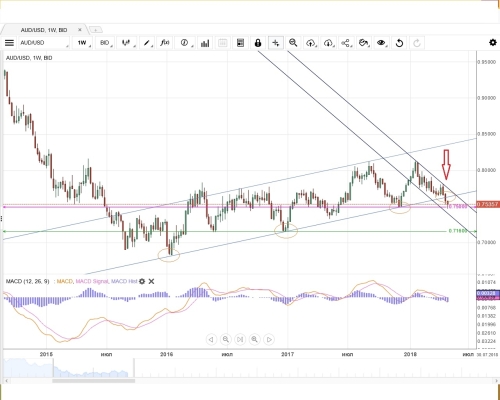The image size is (500, 400).
Task: Zoom out using left magnifier button
Action: 226,339
